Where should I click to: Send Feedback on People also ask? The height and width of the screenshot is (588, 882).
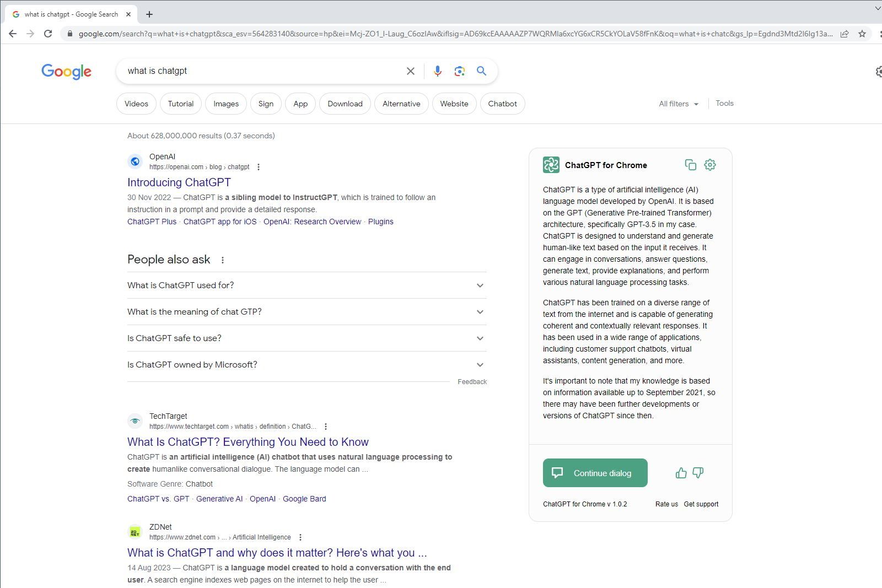(472, 382)
